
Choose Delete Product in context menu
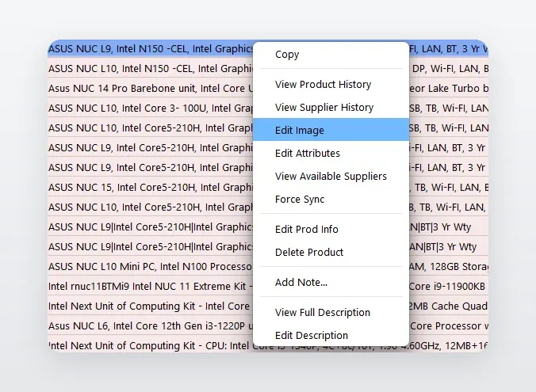pyautogui.click(x=331, y=252)
